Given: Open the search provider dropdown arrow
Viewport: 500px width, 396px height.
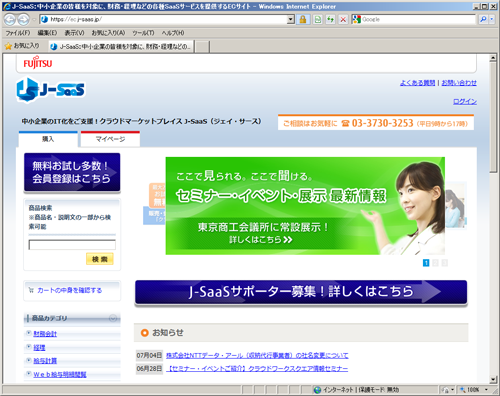Looking at the screenshot, I should tap(492, 19).
